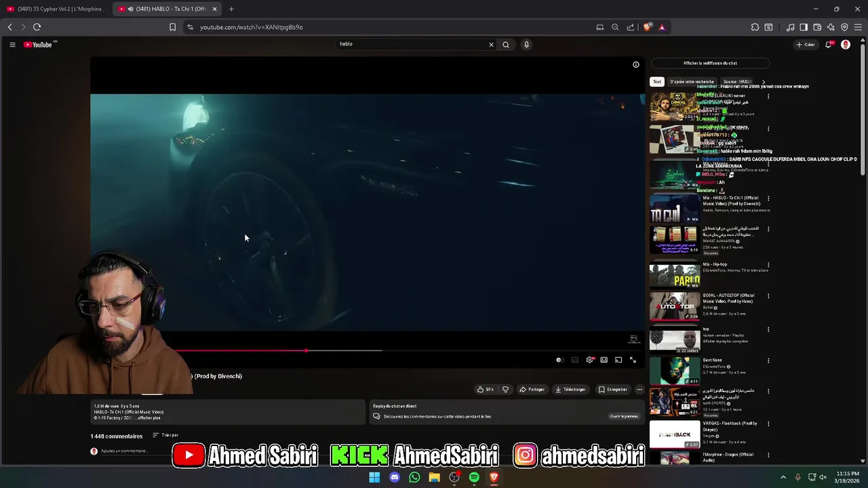The image size is (868, 488).
Task: Bookmark this page from address bar
Action: pos(172,27)
